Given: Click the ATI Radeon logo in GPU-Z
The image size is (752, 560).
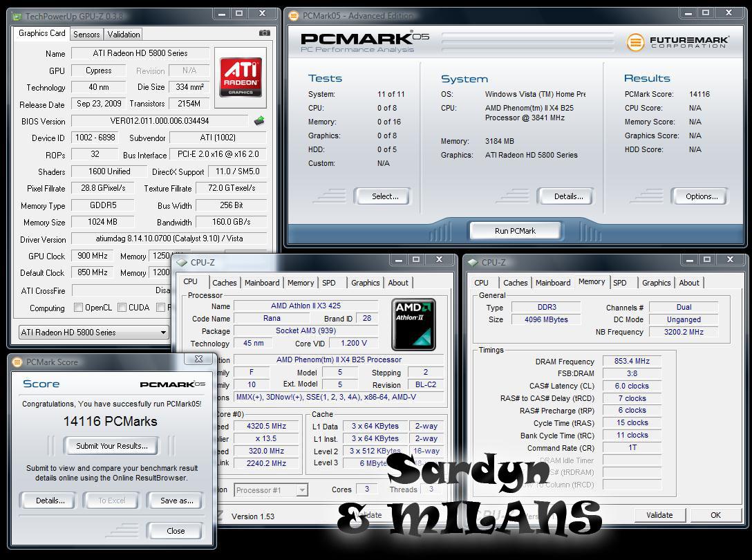Looking at the screenshot, I should tap(241, 77).
